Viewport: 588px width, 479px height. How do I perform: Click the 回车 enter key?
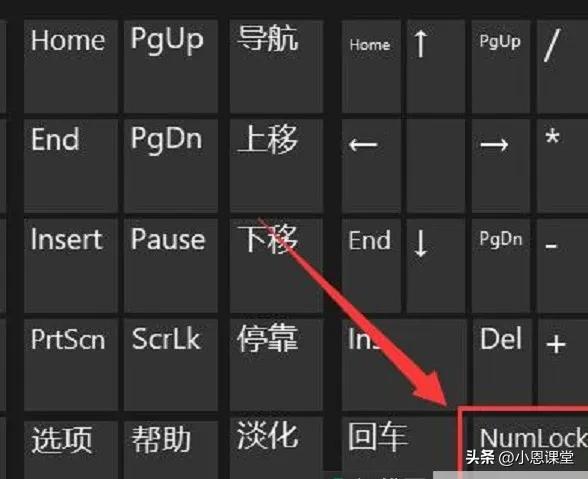point(398,443)
